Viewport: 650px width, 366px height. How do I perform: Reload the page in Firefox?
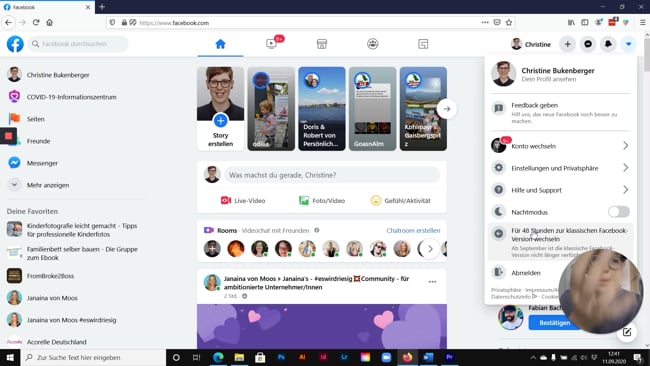pyautogui.click(x=36, y=22)
